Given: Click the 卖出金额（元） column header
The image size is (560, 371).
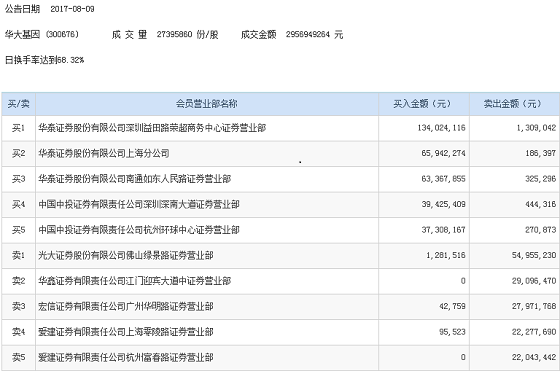Looking at the screenshot, I should [x=514, y=104].
